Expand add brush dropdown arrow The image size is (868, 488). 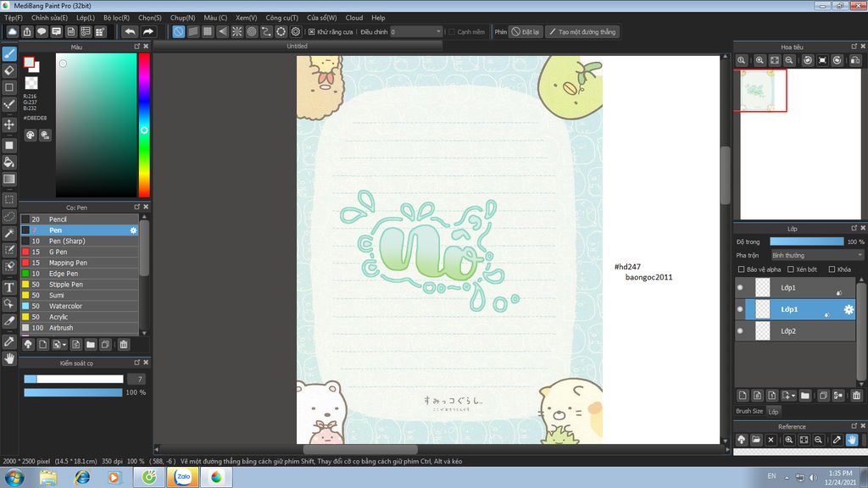click(x=64, y=345)
